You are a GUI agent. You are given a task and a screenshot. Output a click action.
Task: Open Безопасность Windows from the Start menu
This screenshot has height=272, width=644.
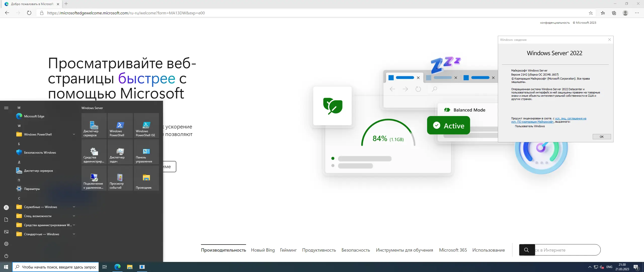pyautogui.click(x=40, y=152)
